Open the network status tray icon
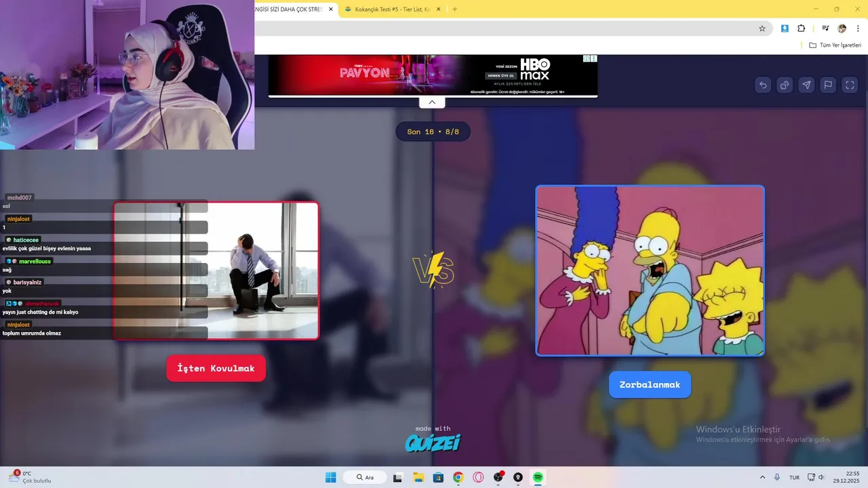This screenshot has height=488, width=868. tap(811, 477)
